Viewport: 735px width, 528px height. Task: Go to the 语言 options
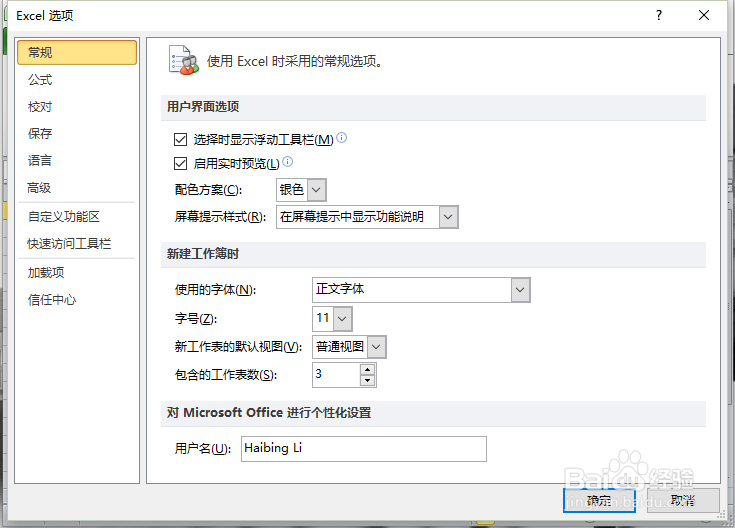(x=40, y=160)
